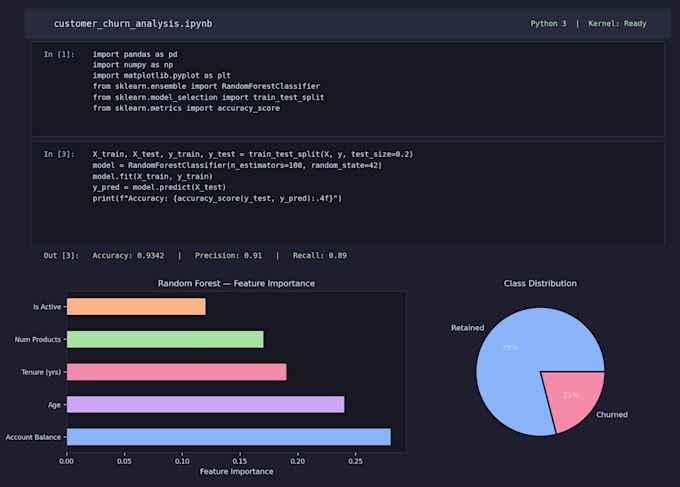The height and width of the screenshot is (487, 680).
Task: Select the In [3] cell prompt
Action: 59,154
